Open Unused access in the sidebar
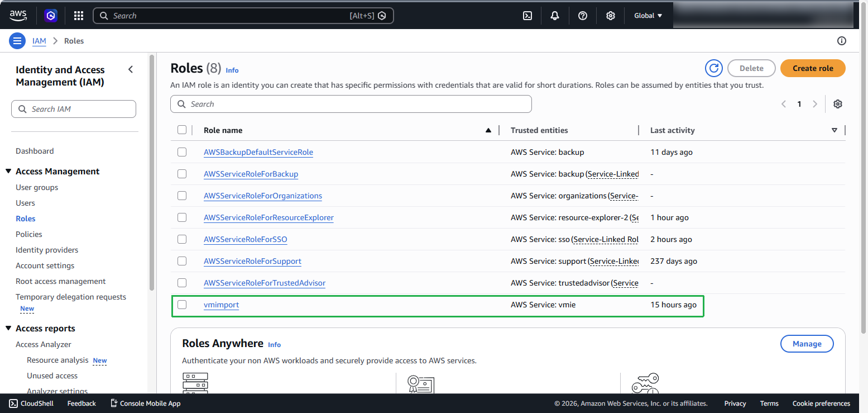Screen dimensions: 868x413 tap(52, 376)
